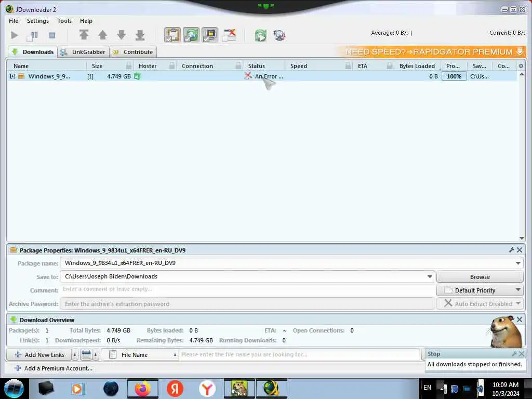Image resolution: width=532 pixels, height=399 pixels.
Task: Open Package Properties panel settings wrench
Action: 511,250
